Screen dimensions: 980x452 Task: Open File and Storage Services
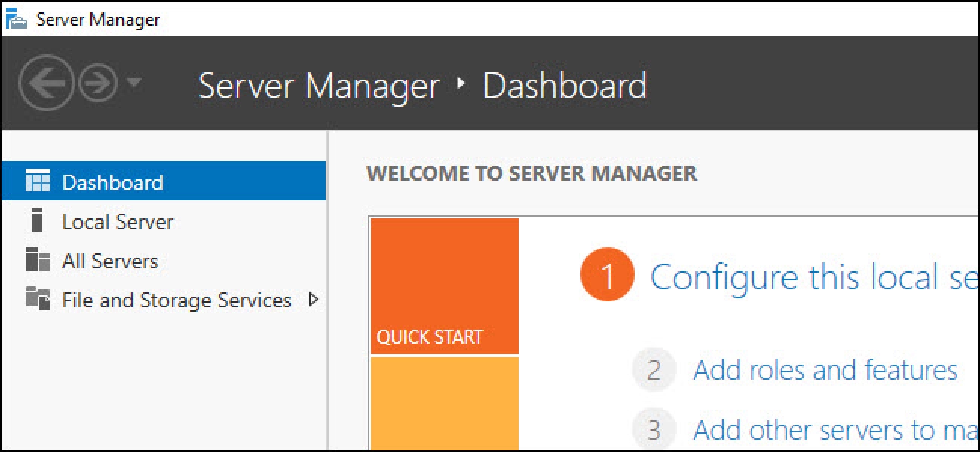point(164,300)
